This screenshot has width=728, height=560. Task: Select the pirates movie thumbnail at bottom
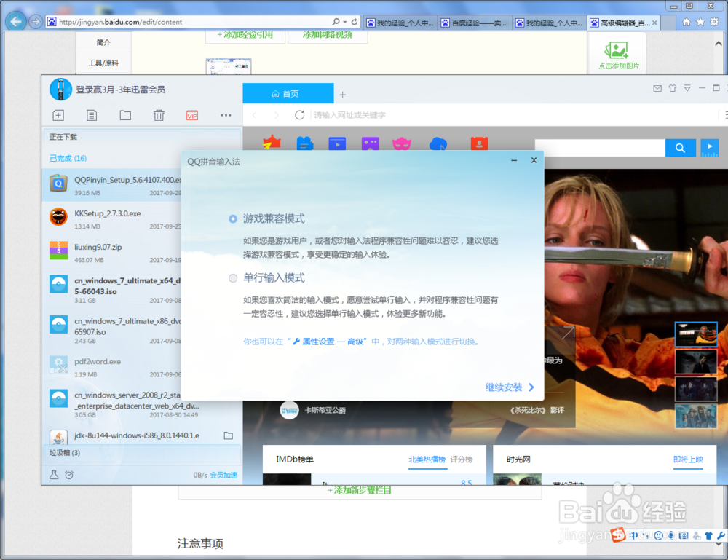click(x=695, y=416)
